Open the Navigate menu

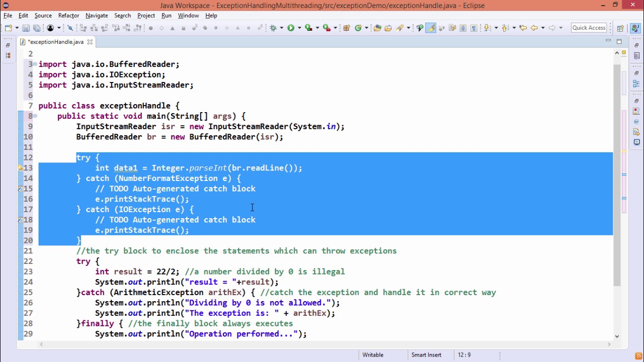pyautogui.click(x=97, y=16)
